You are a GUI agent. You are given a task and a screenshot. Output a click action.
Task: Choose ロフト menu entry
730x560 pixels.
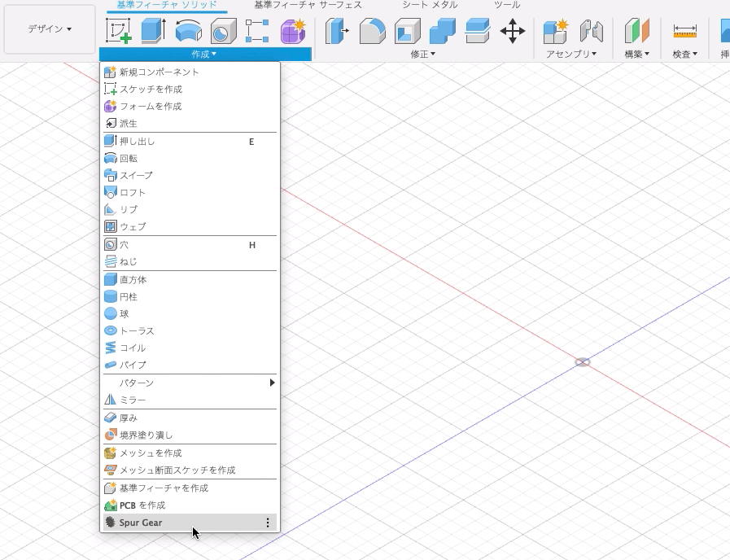(x=190, y=192)
